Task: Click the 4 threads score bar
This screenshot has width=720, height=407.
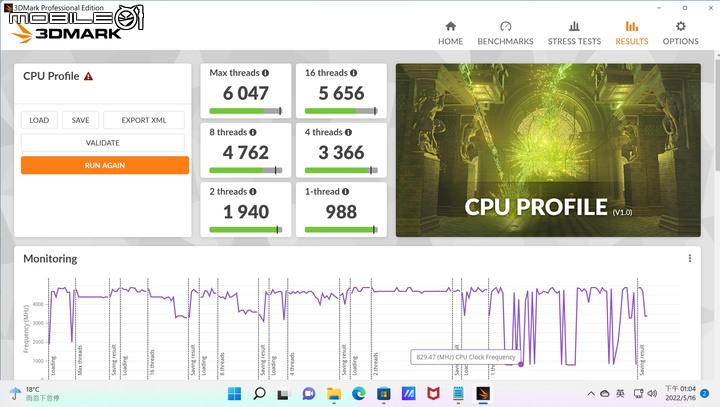Action: pyautogui.click(x=341, y=170)
